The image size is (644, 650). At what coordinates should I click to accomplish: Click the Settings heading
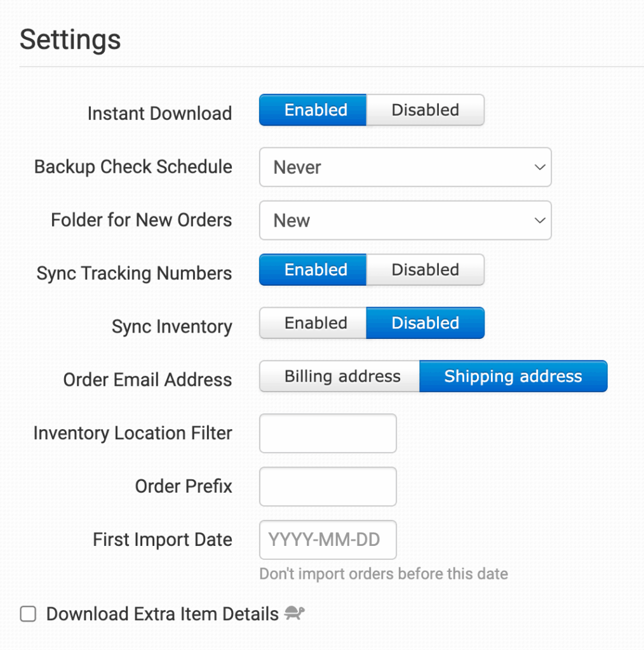(x=70, y=40)
